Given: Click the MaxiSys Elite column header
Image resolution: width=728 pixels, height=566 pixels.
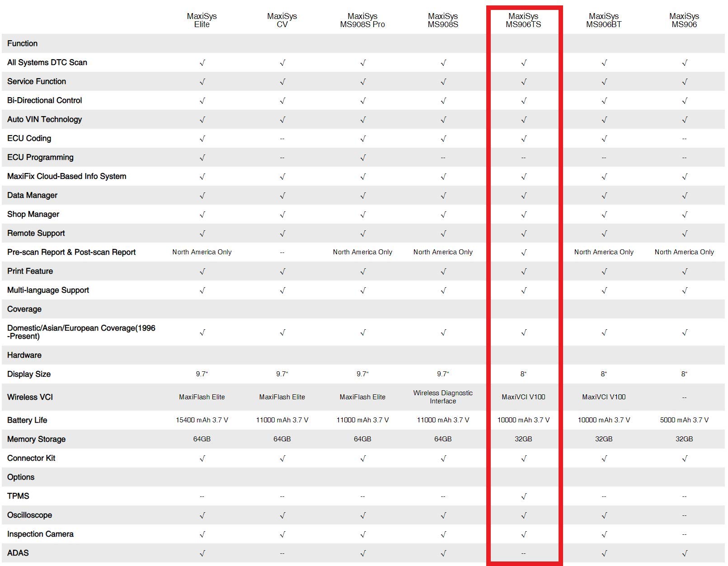Looking at the screenshot, I should point(202,20).
